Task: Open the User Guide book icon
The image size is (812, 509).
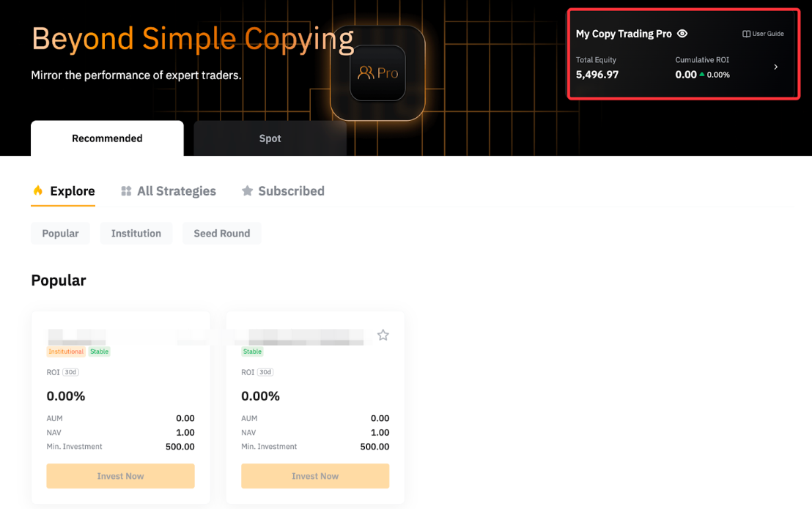Action: pos(746,34)
